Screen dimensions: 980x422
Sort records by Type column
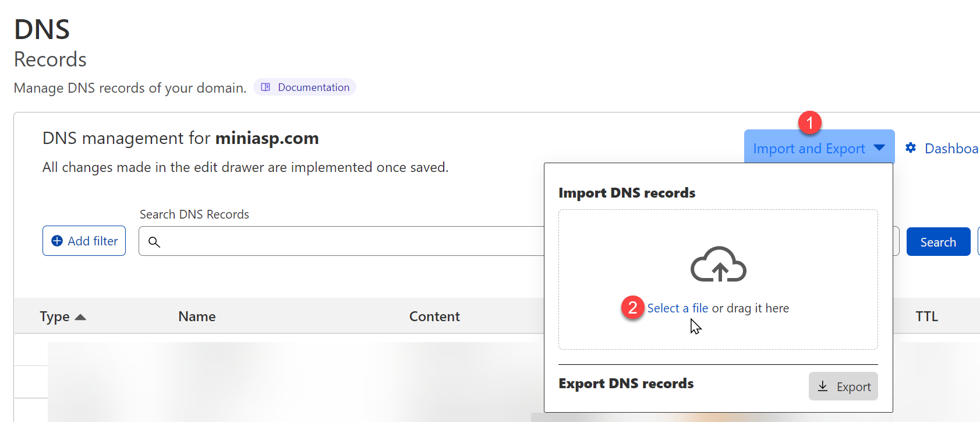(x=63, y=316)
